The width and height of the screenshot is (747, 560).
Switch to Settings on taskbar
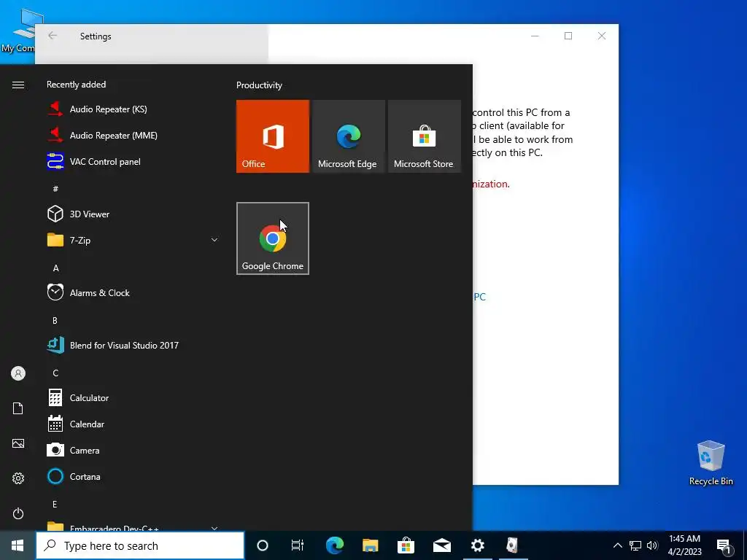(477, 545)
